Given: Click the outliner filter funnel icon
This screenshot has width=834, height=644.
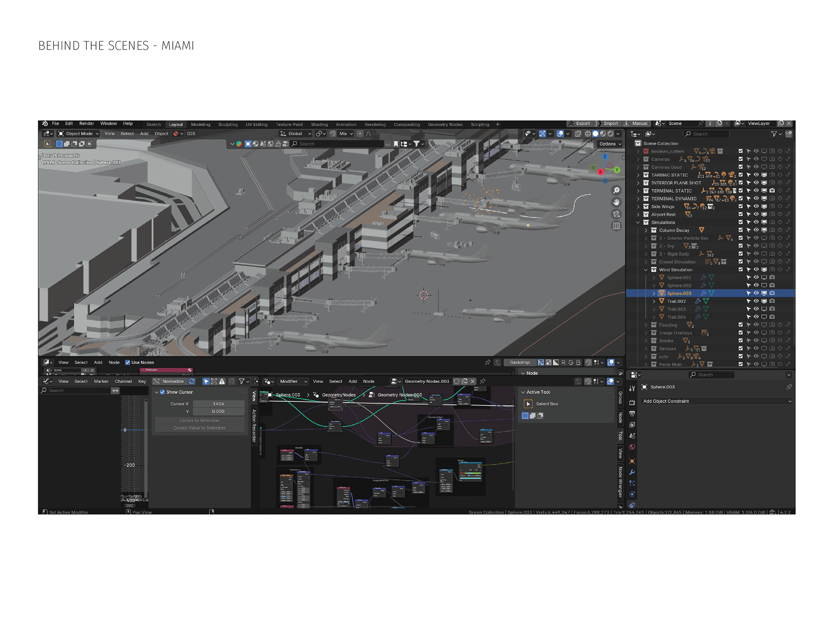Looking at the screenshot, I should [774, 134].
